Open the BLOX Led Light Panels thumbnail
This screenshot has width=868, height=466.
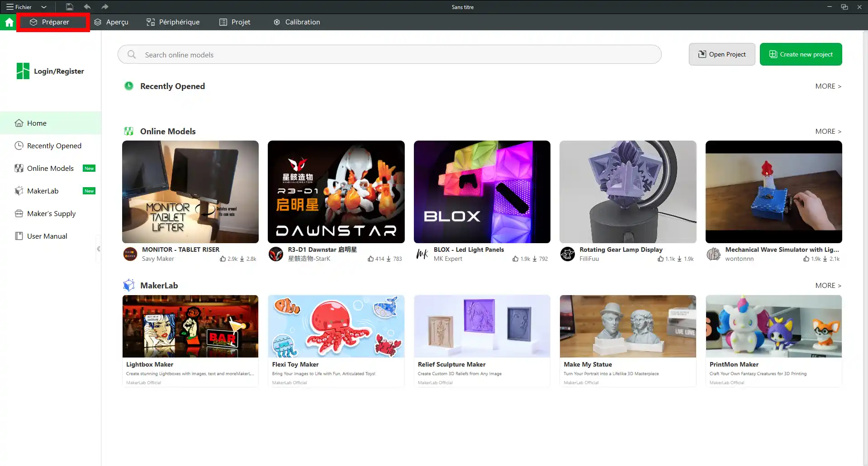(482, 192)
